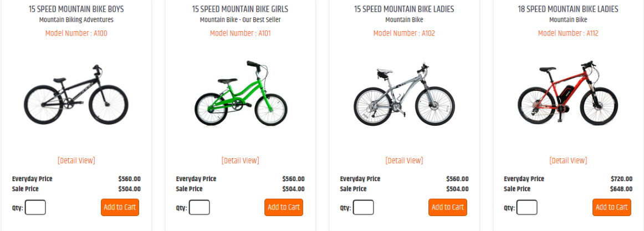Open Detail View for model A112
644x231 pixels.
568,161
